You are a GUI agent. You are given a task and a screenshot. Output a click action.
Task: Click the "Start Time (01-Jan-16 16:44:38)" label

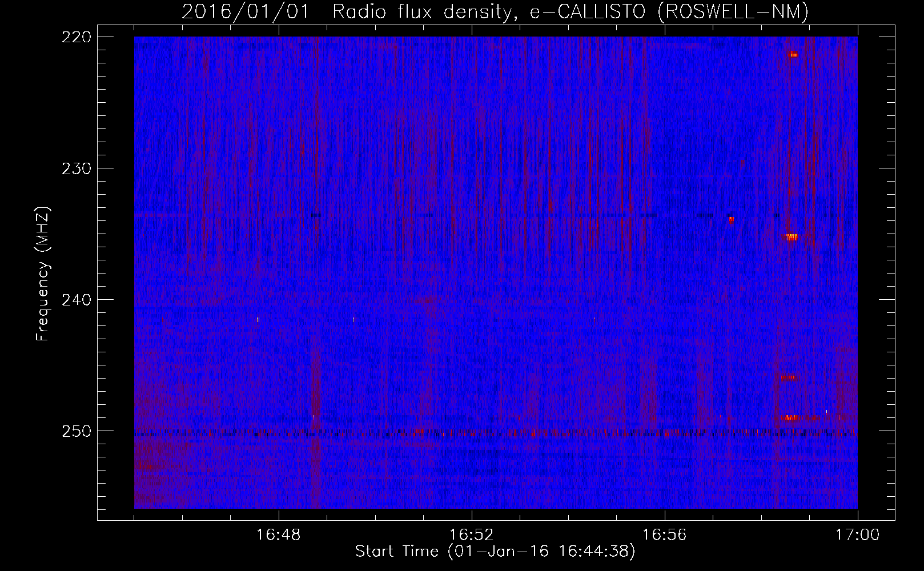pyautogui.click(x=495, y=552)
